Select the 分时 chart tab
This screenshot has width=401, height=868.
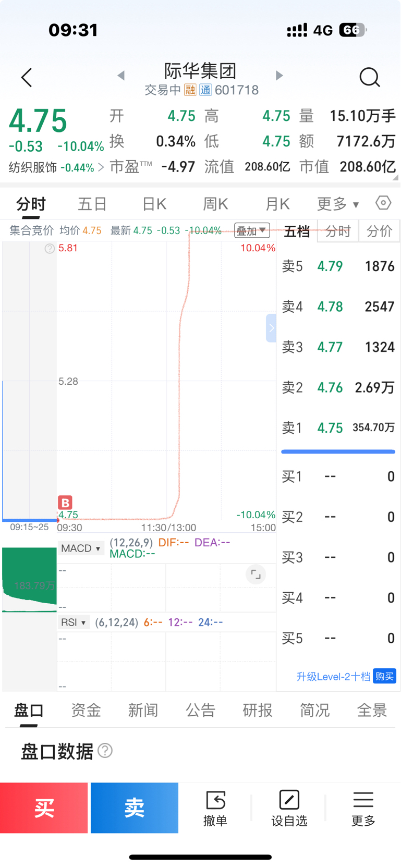click(31, 204)
